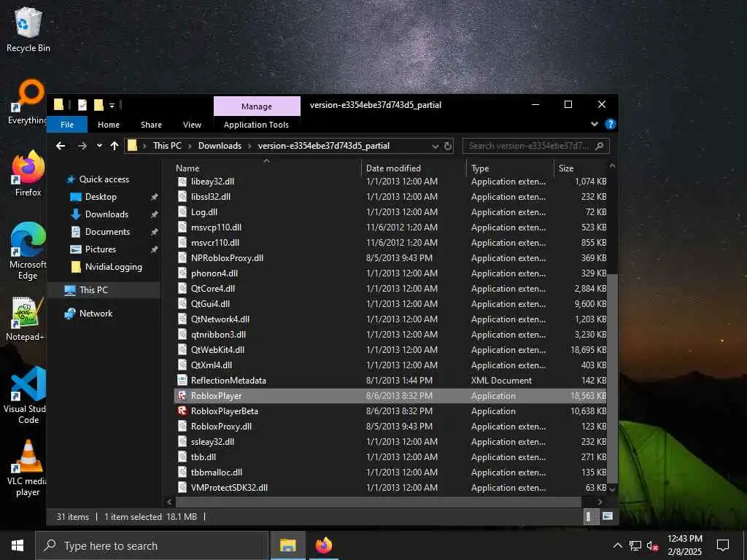Open Microsoft Edge desktop shortcut
Image resolution: width=747 pixels, height=560 pixels.
point(28,252)
